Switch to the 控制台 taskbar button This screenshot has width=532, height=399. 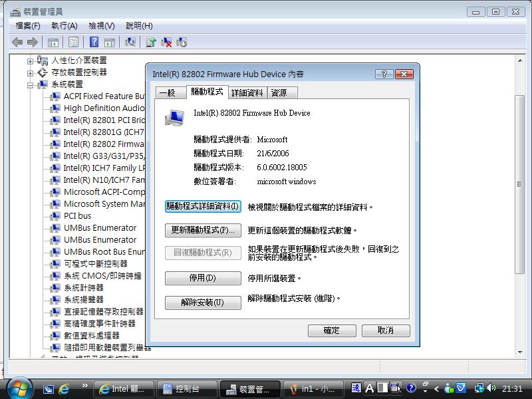(x=187, y=389)
